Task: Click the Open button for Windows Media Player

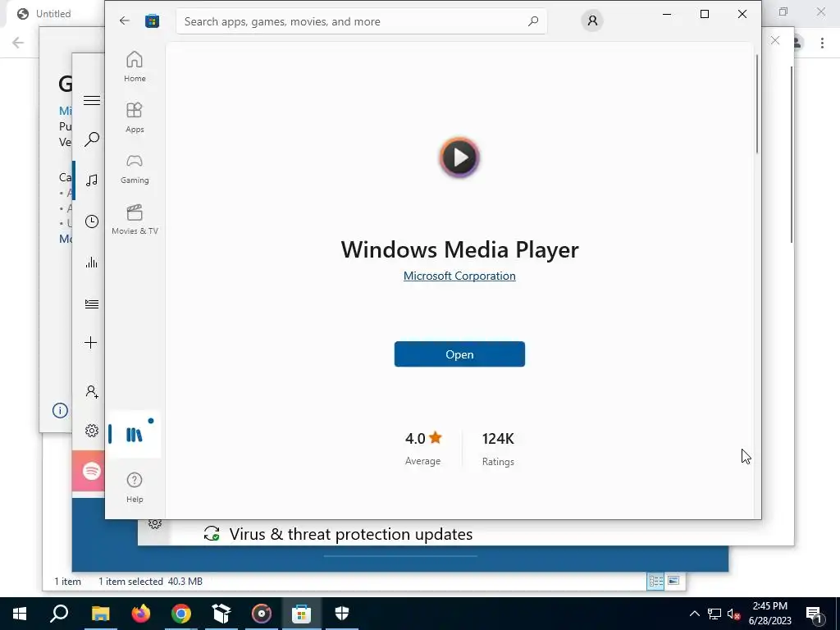Action: click(459, 354)
